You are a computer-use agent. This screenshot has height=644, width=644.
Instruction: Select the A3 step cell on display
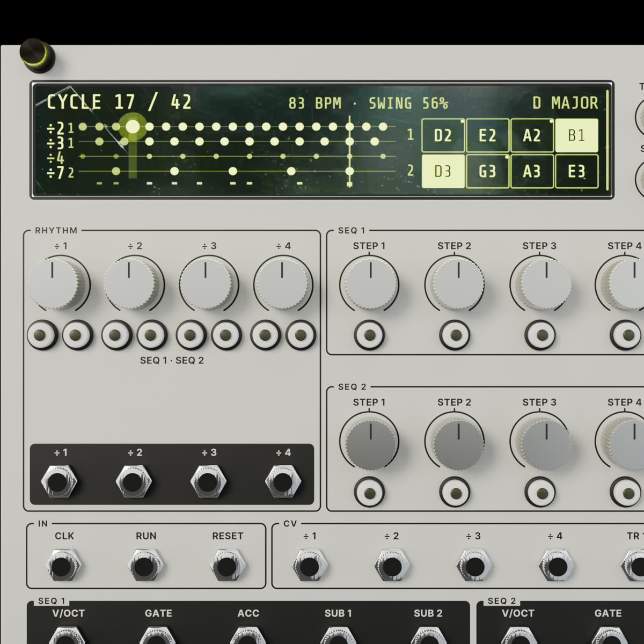point(532,171)
